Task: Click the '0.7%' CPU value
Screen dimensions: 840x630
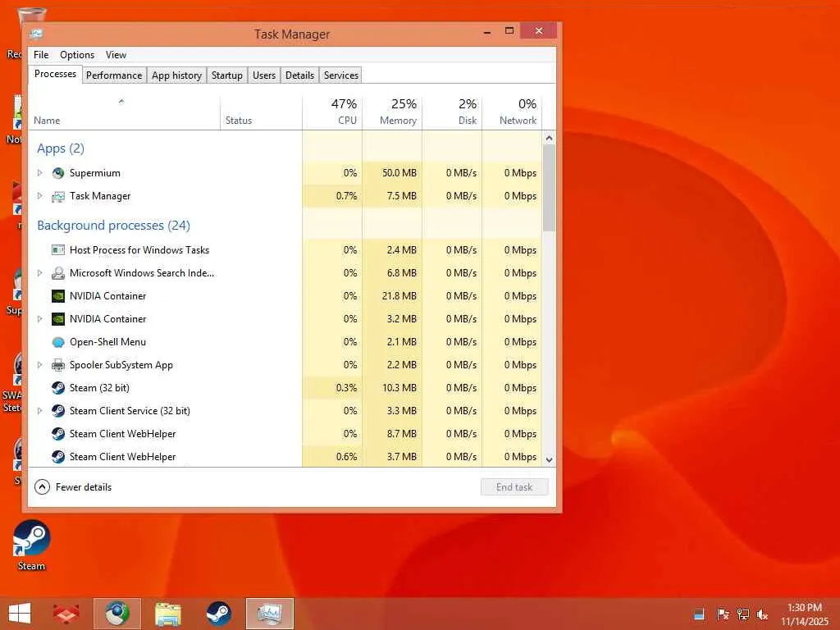Action: [x=346, y=196]
